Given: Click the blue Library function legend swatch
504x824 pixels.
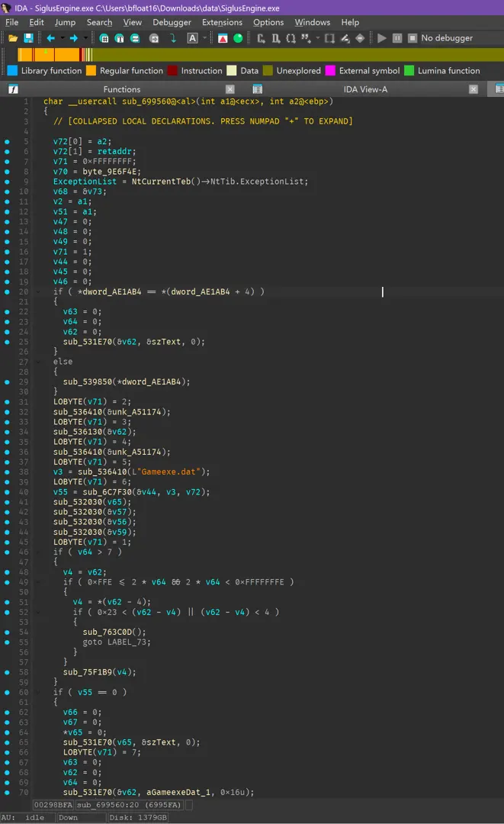Looking at the screenshot, I should [x=13, y=71].
